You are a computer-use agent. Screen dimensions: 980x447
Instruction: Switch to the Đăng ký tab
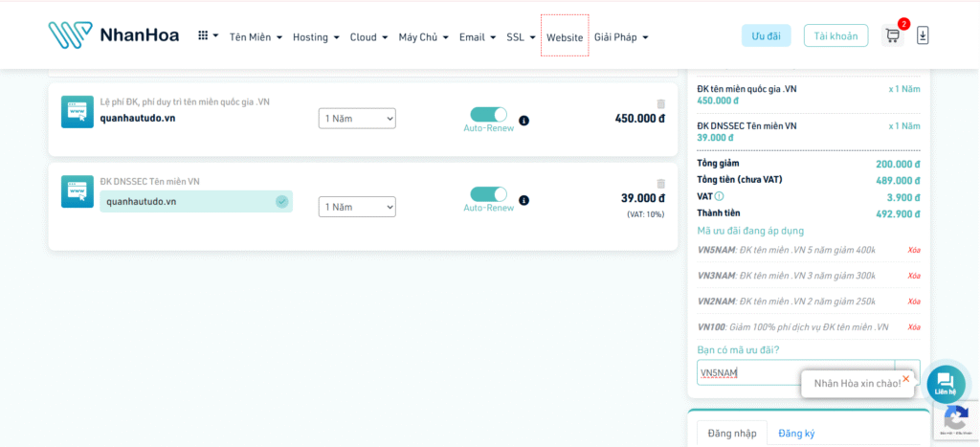pyautogui.click(x=796, y=434)
